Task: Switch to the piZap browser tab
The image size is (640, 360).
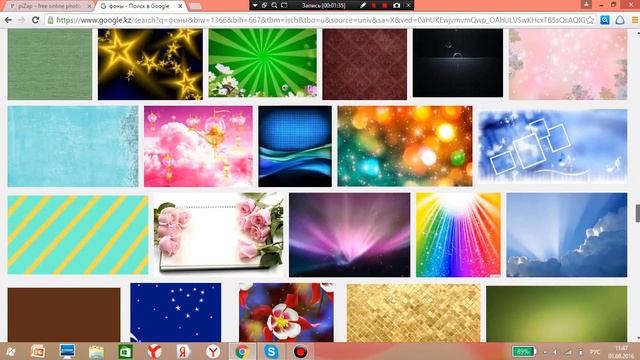Action: [49, 6]
